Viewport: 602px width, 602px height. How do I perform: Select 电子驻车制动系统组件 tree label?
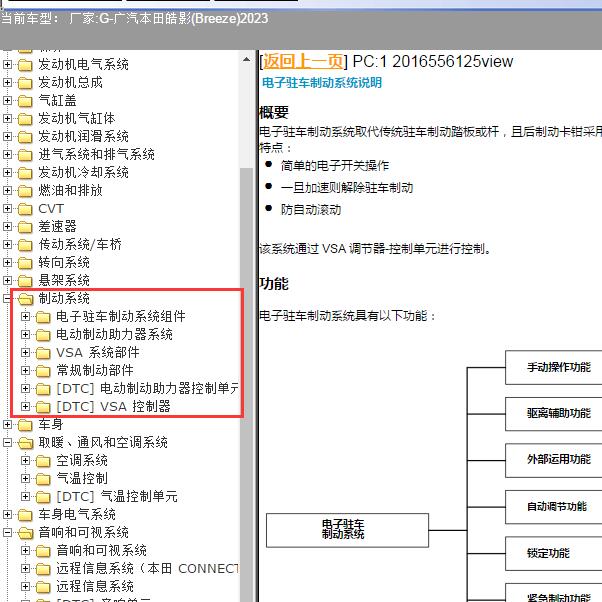121,316
